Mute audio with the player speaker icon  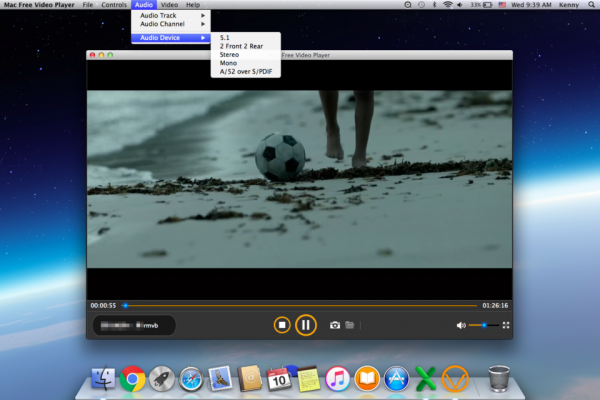[x=461, y=325]
